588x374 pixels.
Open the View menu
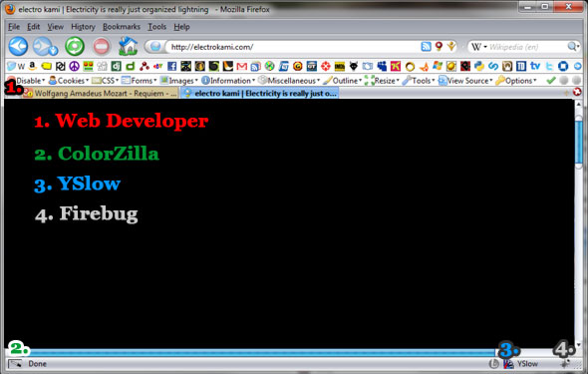(55, 27)
